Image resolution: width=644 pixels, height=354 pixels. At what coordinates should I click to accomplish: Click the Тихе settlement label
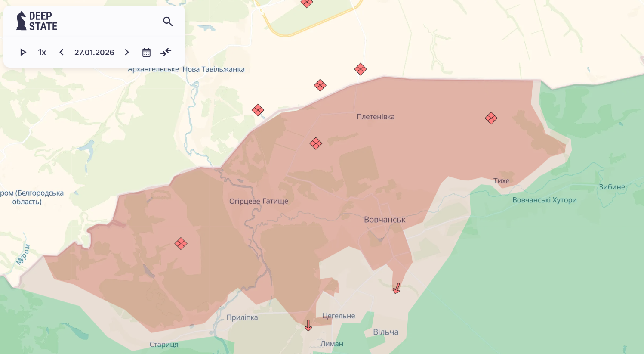[x=501, y=181]
